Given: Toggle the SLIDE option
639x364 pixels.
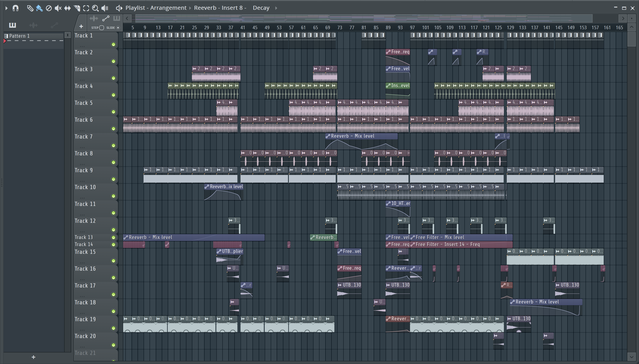Looking at the screenshot, I should (x=118, y=27).
